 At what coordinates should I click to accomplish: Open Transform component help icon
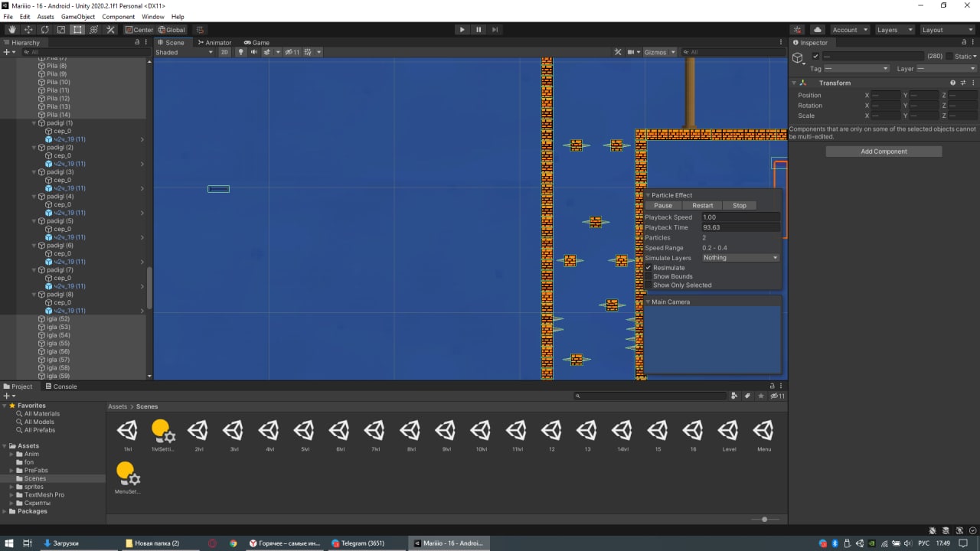pyautogui.click(x=953, y=83)
